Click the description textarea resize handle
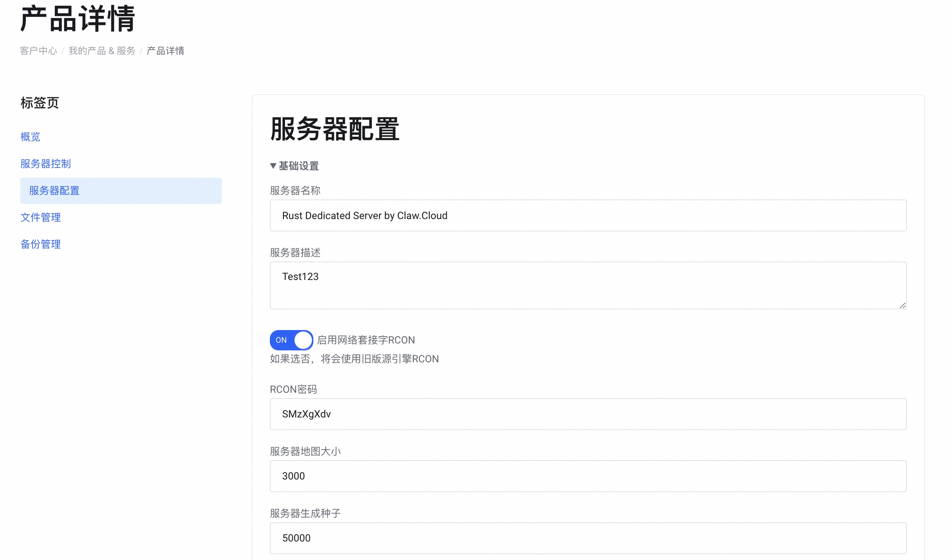Screen dimensions: 951x560 click(x=902, y=305)
